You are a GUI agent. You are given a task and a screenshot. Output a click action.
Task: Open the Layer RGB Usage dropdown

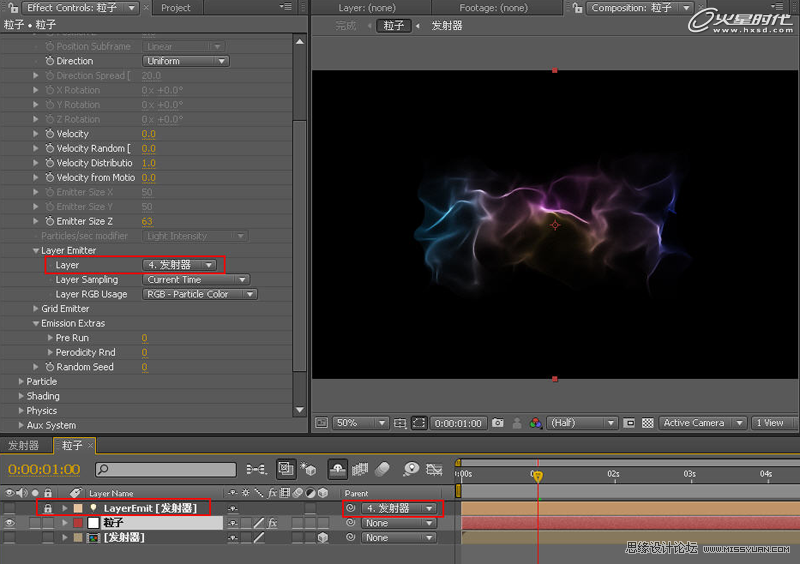click(199, 294)
